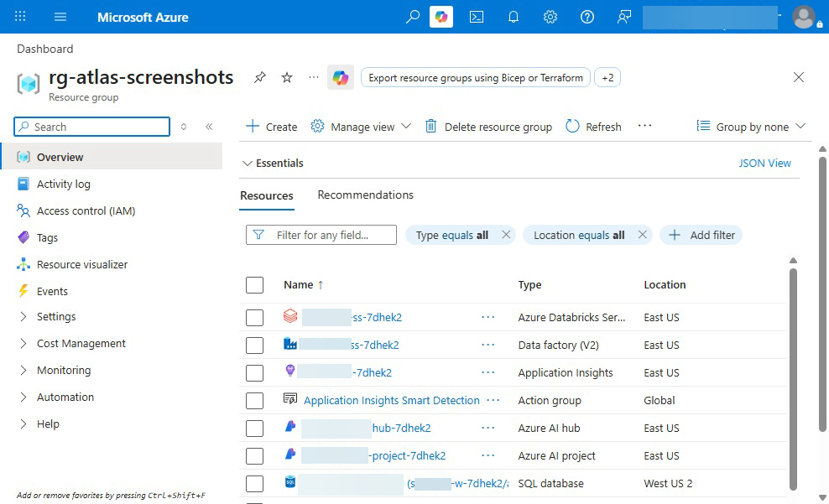Remove the Location equals all filter

[643, 235]
